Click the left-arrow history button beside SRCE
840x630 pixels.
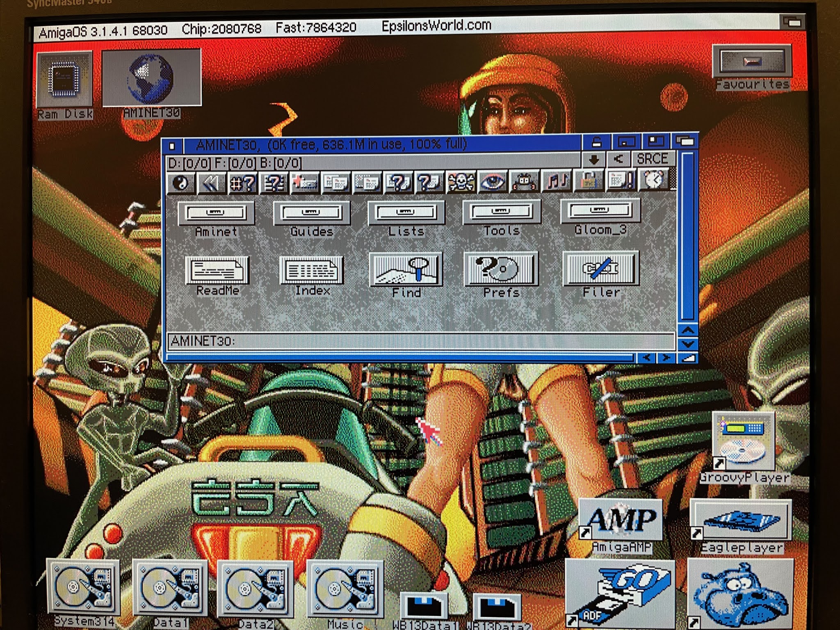[618, 159]
